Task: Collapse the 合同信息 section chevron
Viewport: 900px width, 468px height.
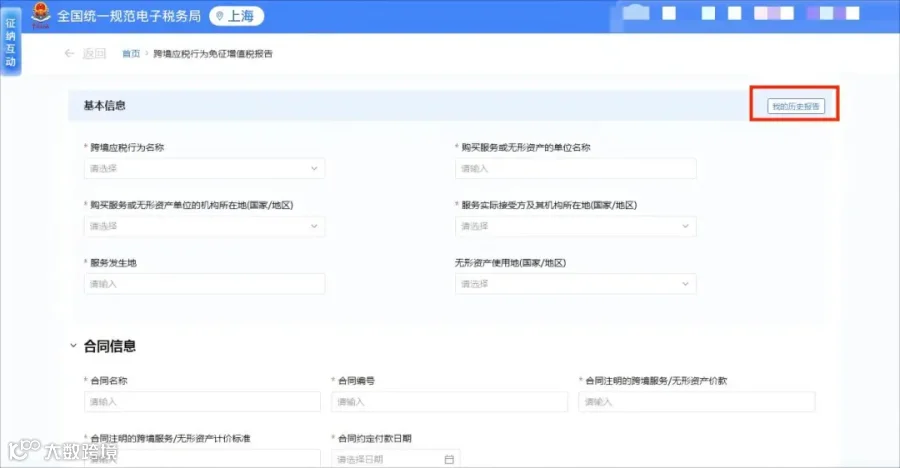Action: pos(73,346)
